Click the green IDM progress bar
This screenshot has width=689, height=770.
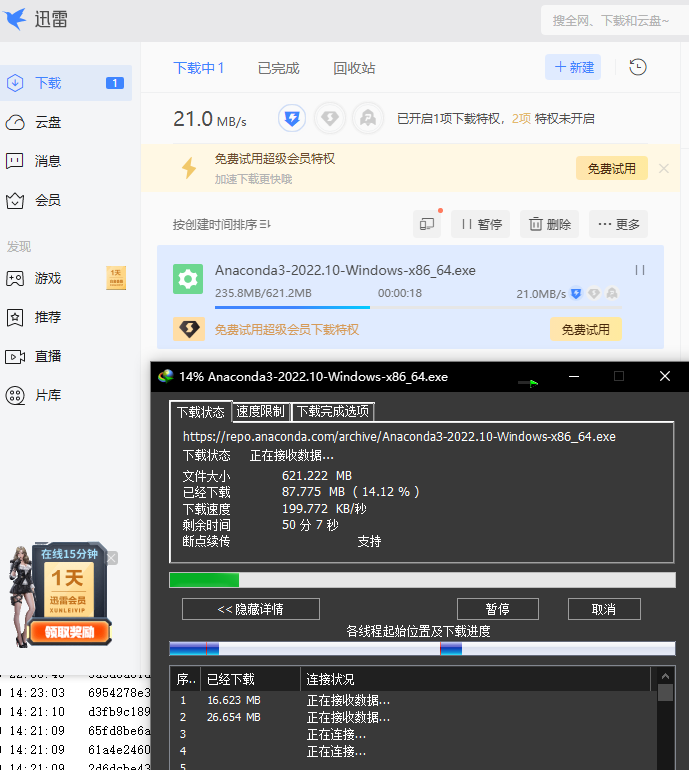coord(422,580)
